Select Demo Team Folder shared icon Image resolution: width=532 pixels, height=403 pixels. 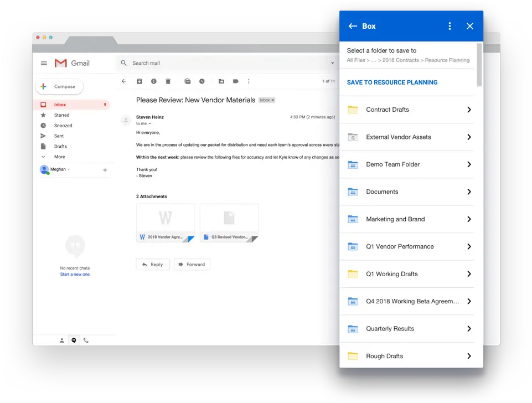[x=353, y=164]
